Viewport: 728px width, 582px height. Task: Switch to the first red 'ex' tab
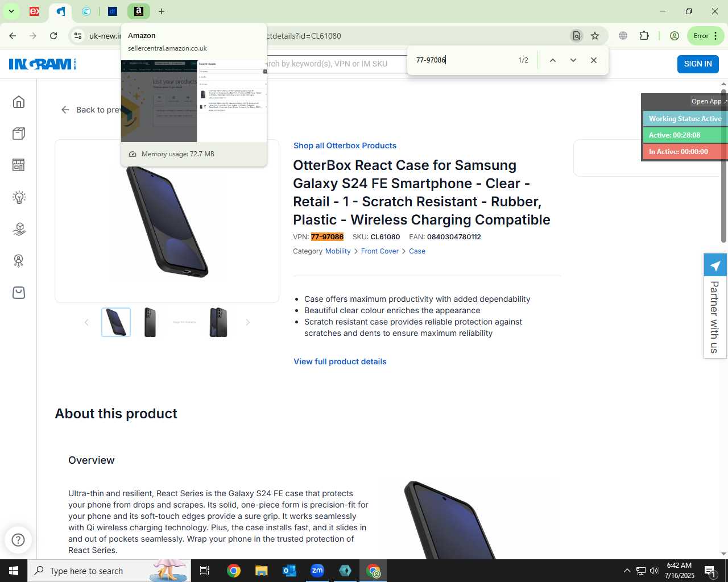34,11
